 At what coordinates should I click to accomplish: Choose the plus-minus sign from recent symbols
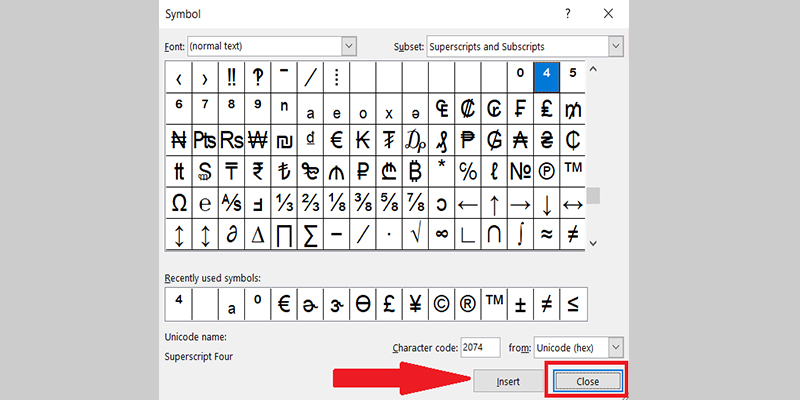tap(520, 304)
